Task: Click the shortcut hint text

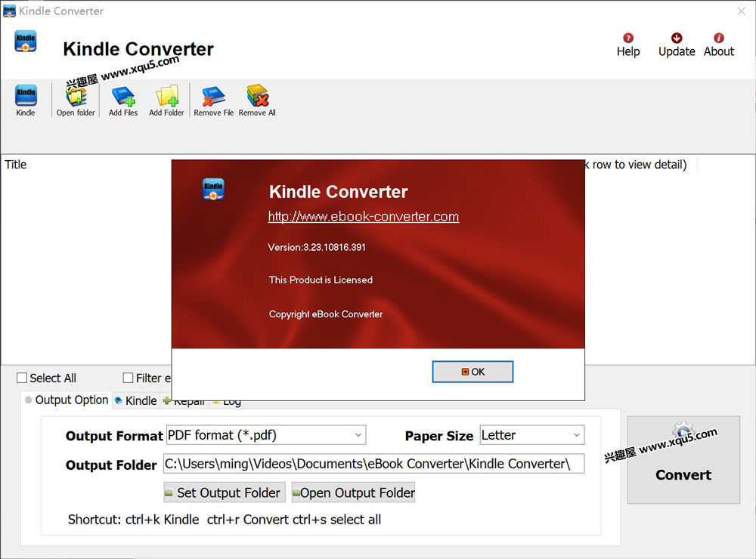Action: click(x=225, y=520)
